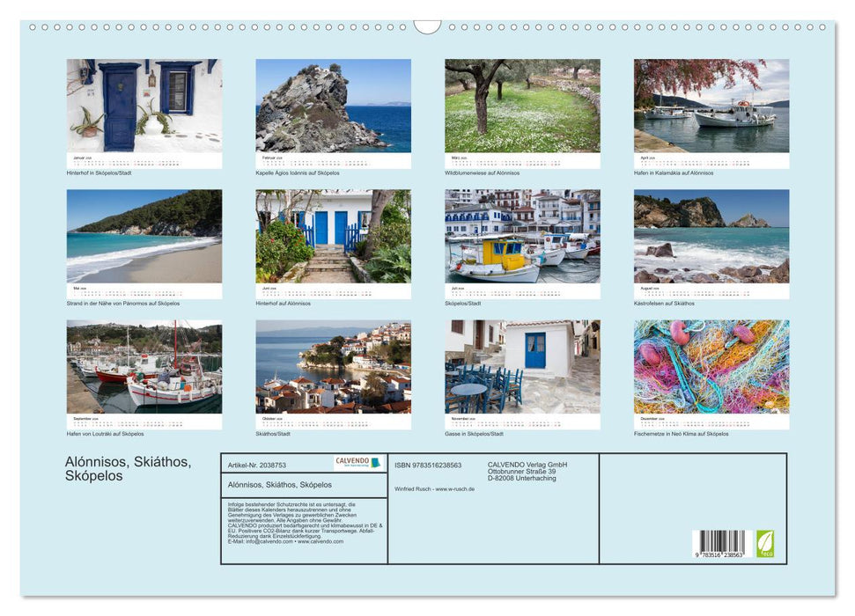Image resolution: width=855 pixels, height=616 pixels.
Task: Click the Wildblumenwiese auf Alónnisos March photo
Action: tap(521, 106)
